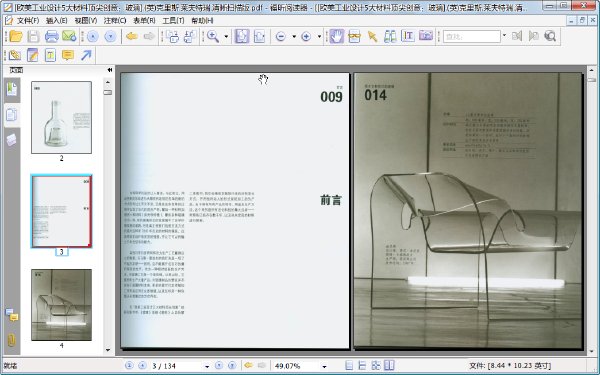Open the zoom percentage dropdown 49.07%
The image size is (600, 375).
[324, 366]
